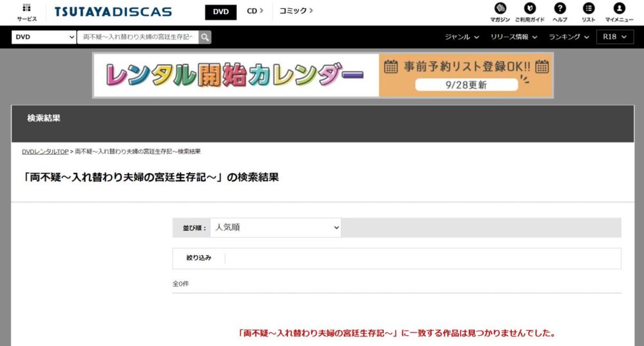Click the TSUTAYA DISCAS logo
Viewport: 644px width, 346px height.
(113, 12)
